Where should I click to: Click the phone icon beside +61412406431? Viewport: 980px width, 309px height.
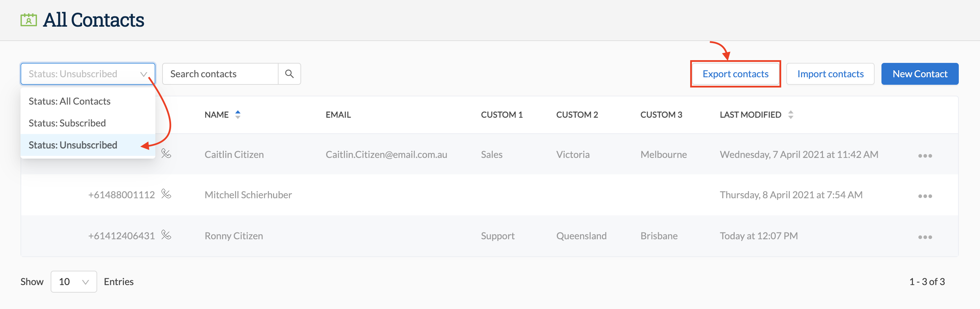coord(167,235)
